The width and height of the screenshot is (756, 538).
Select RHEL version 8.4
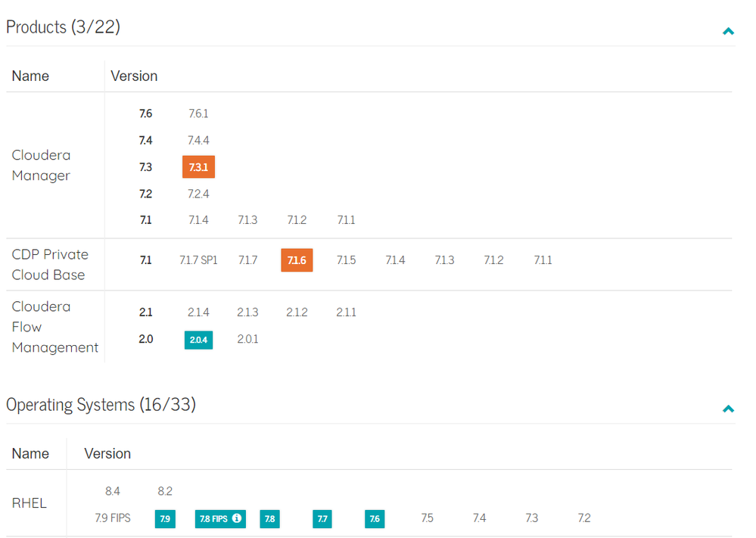tap(112, 491)
